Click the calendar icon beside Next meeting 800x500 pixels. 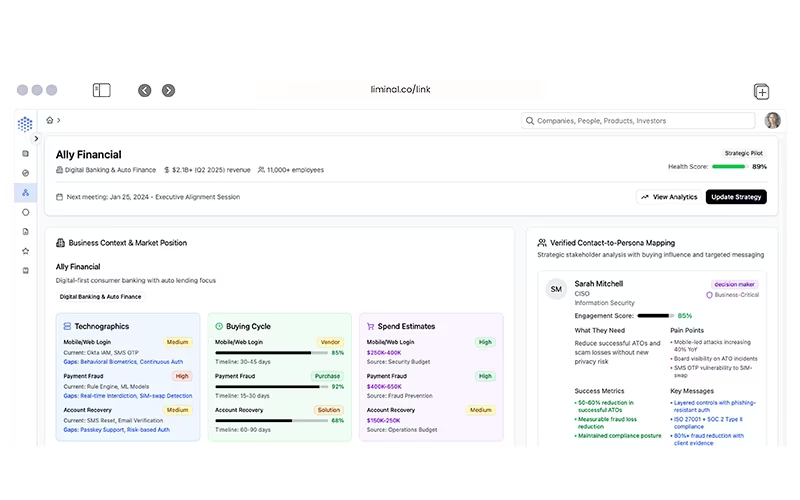pos(60,197)
